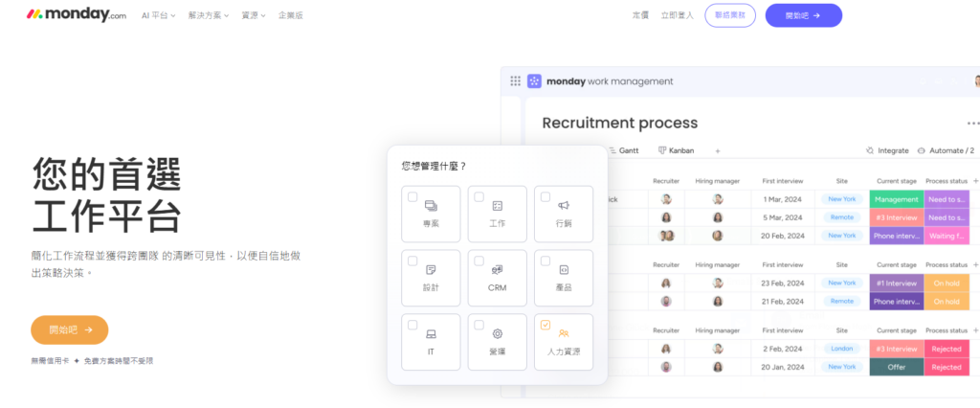
Task: Click the Gantt view icon
Action: [612, 150]
